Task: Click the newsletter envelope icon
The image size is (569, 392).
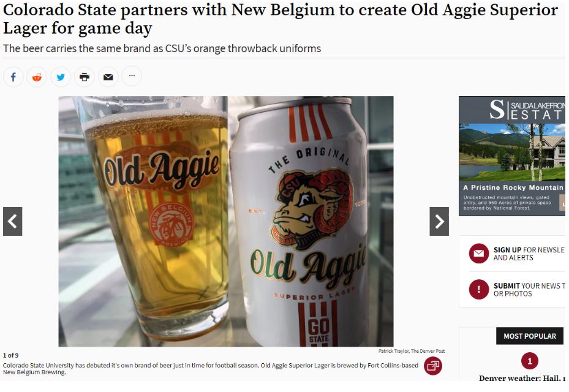Action: coord(478,254)
